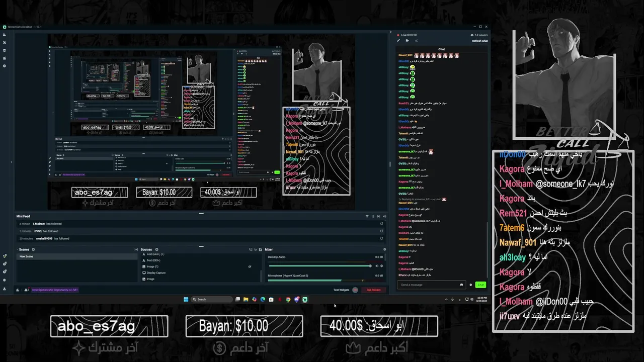
Task: Open the account profile icon in sidebar
Action: pos(5,289)
